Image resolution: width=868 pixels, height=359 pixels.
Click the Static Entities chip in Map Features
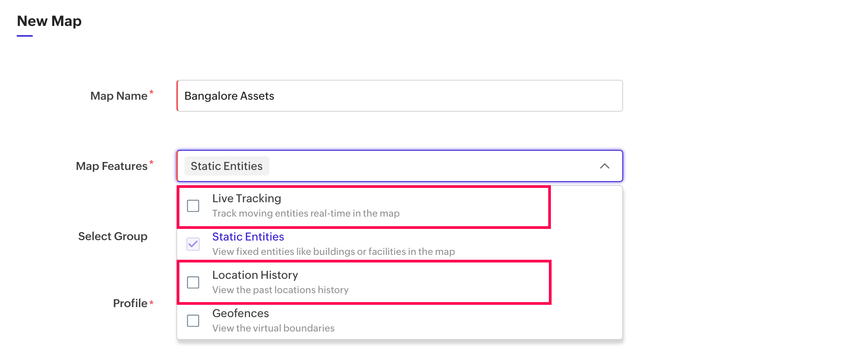227,166
